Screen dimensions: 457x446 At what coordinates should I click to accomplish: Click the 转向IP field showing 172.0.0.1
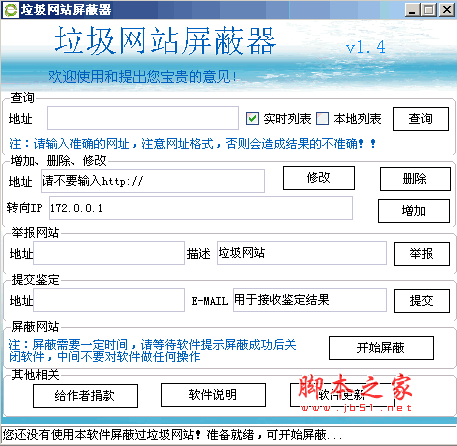coord(201,208)
